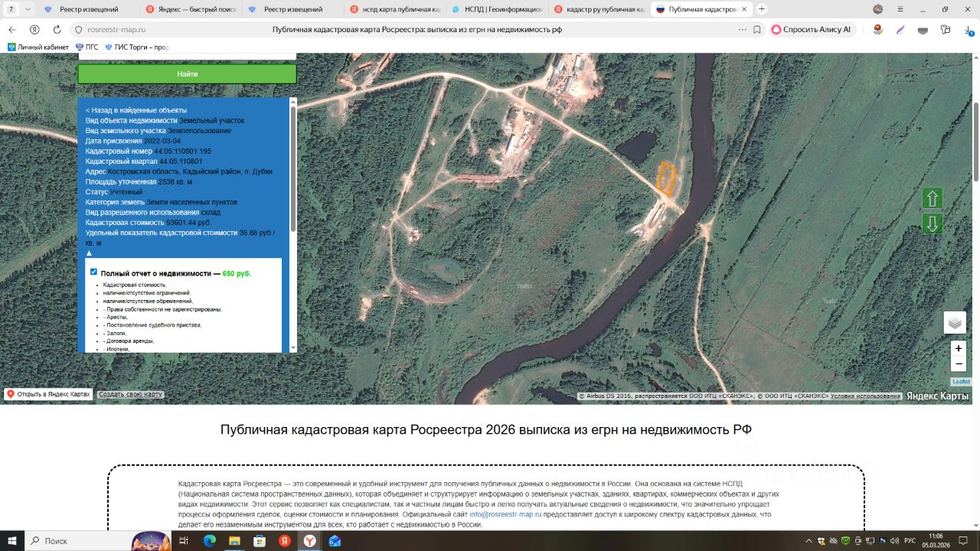Click the Создать свою карту link
980x551 pixels.
pyautogui.click(x=131, y=394)
